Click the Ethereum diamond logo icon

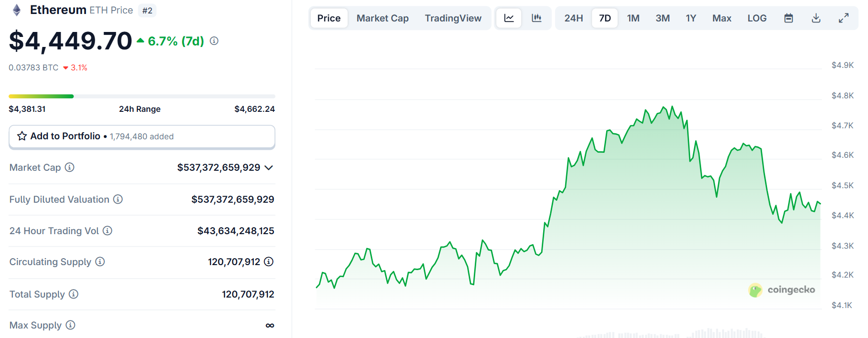pyautogui.click(x=16, y=10)
